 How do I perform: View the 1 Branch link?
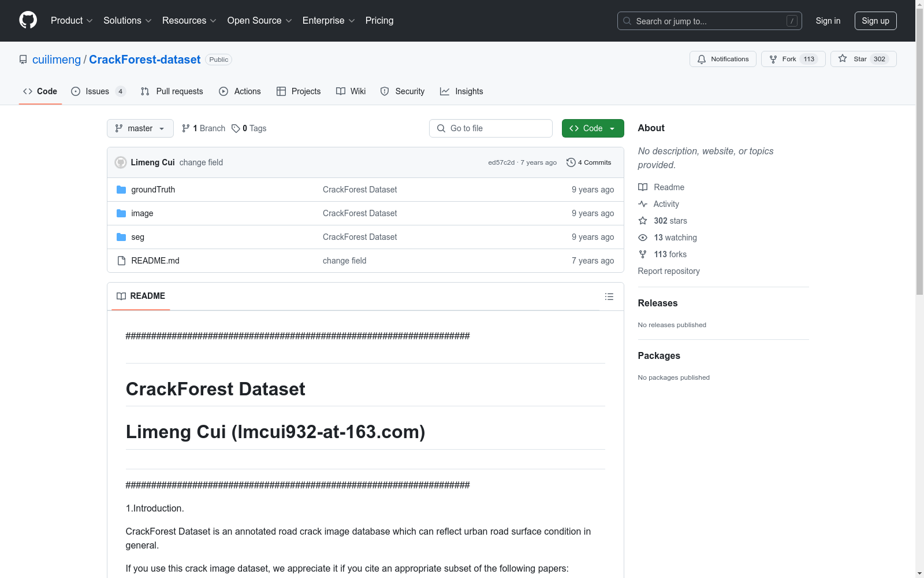[x=203, y=128]
